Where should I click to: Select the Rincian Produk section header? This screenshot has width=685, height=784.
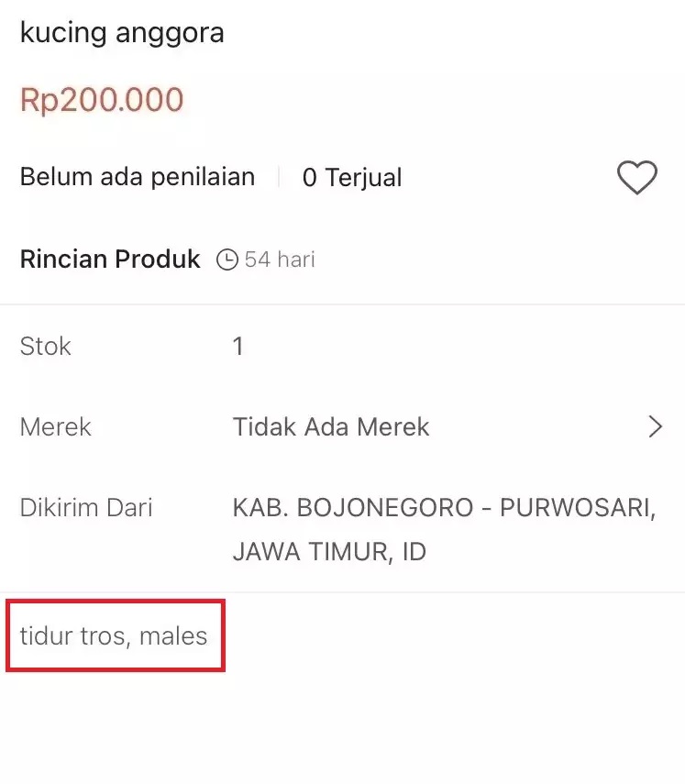(x=109, y=259)
